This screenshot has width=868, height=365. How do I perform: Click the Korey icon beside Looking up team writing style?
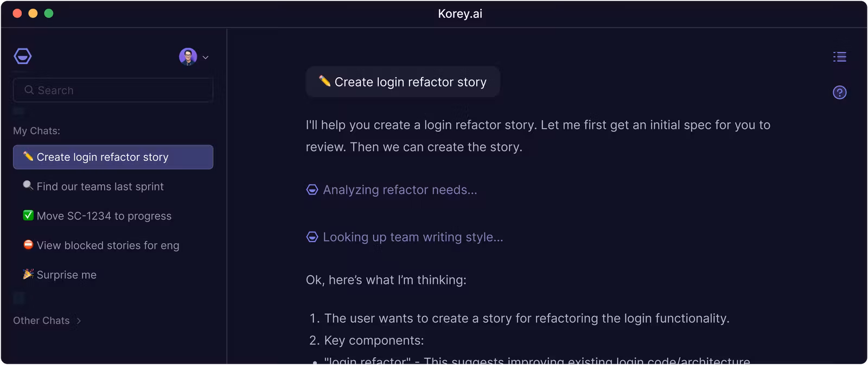312,237
